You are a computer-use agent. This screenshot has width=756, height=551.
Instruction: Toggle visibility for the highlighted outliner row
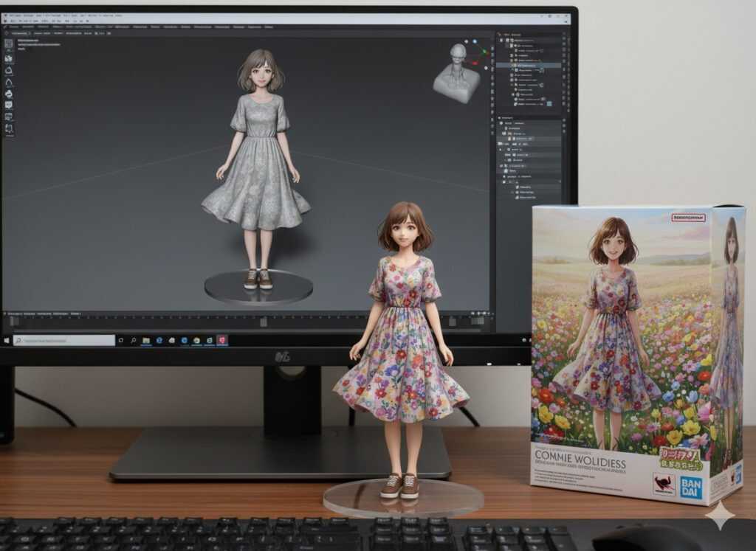563,65
